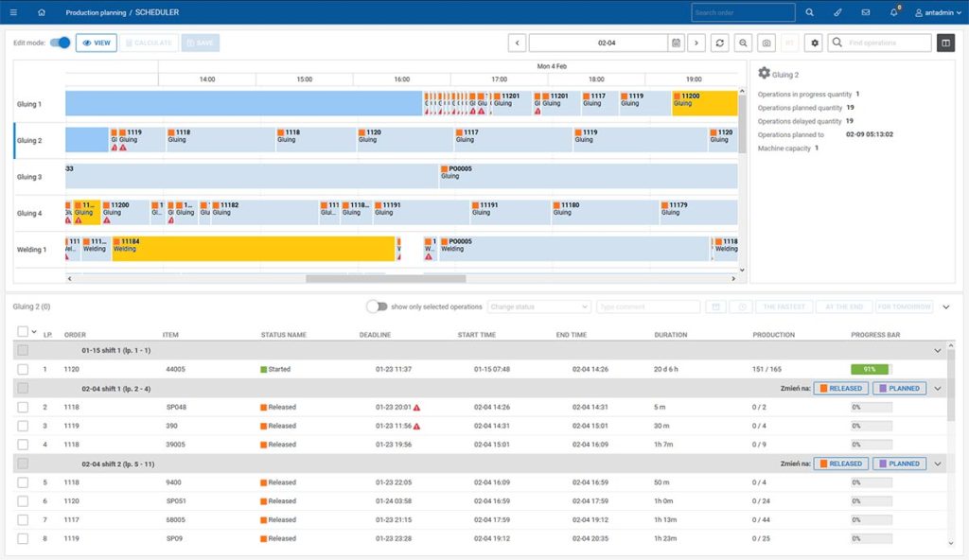Toggle Edit mode switch
The image size is (969, 560).
click(60, 43)
